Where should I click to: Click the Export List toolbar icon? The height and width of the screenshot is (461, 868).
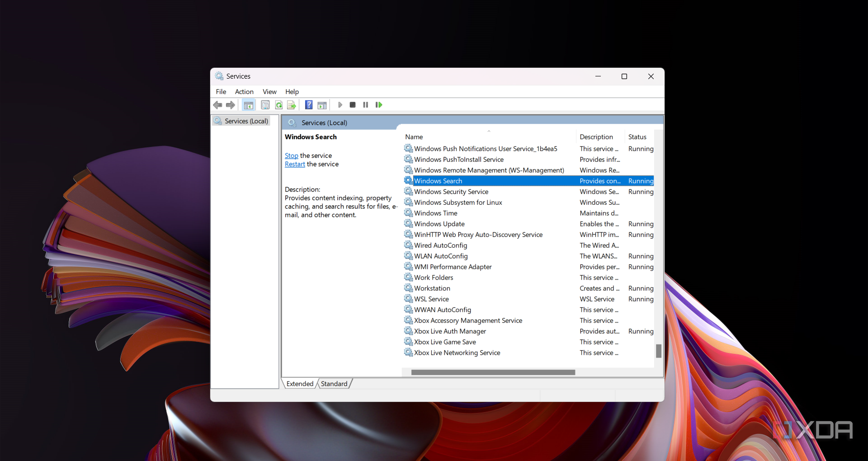point(292,105)
